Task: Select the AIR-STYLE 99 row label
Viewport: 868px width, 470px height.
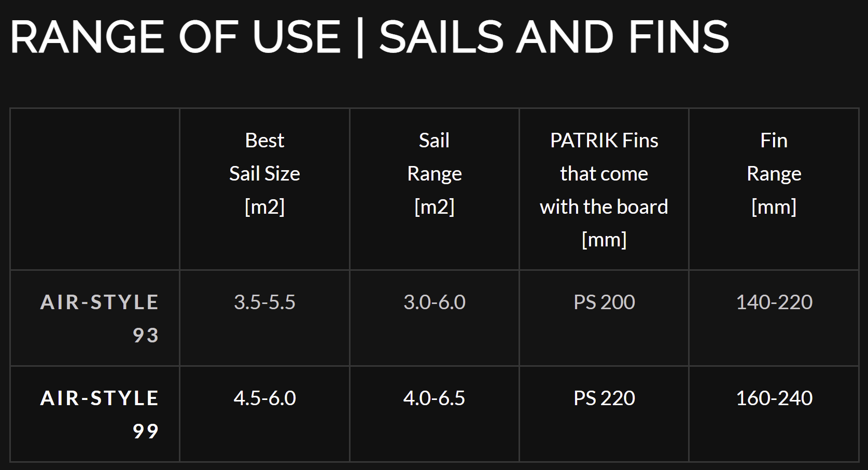Action: click(100, 414)
